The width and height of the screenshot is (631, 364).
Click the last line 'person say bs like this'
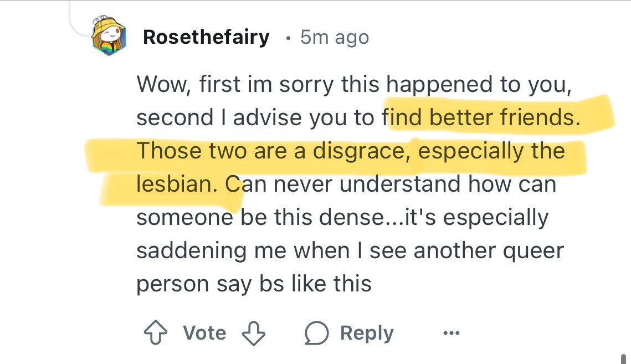tap(254, 284)
